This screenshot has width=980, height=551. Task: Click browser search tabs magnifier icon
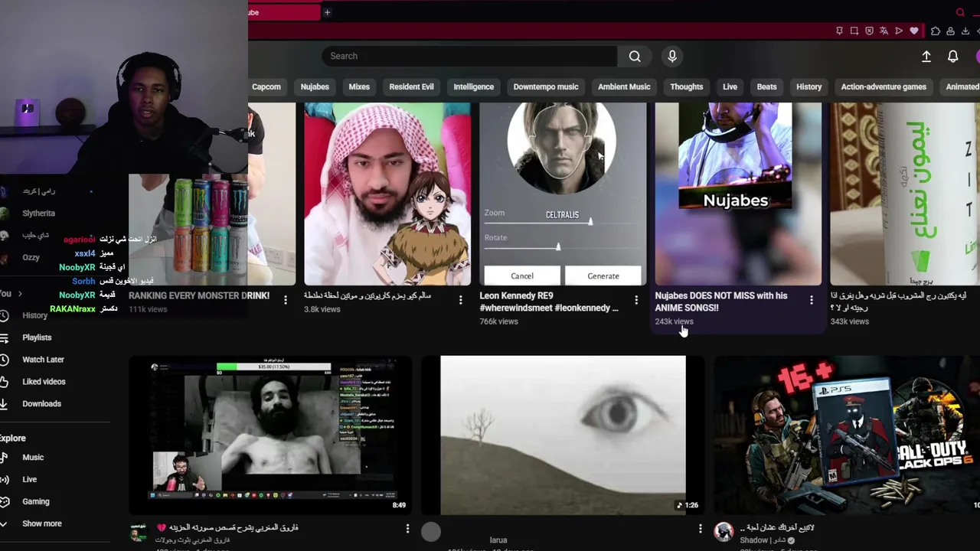pos(960,12)
